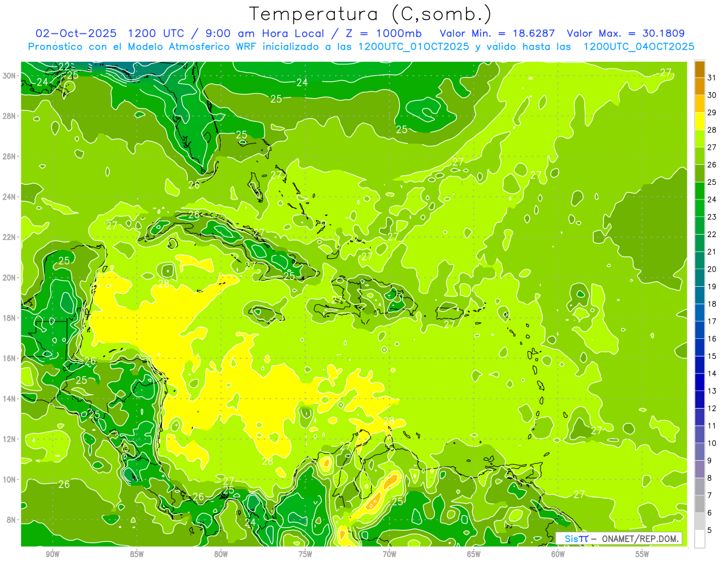
Task: Click the teal 19–20 swatch in the color bar
Action: pyautogui.click(x=699, y=278)
